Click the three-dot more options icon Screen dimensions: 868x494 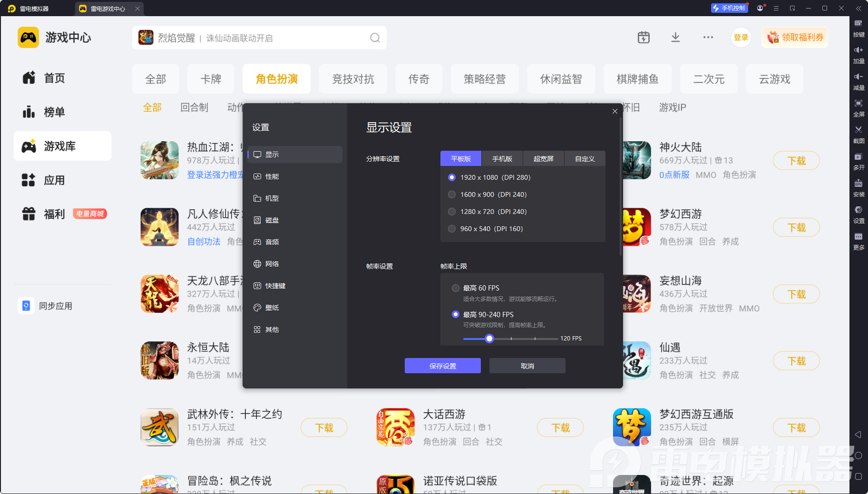[x=708, y=38]
